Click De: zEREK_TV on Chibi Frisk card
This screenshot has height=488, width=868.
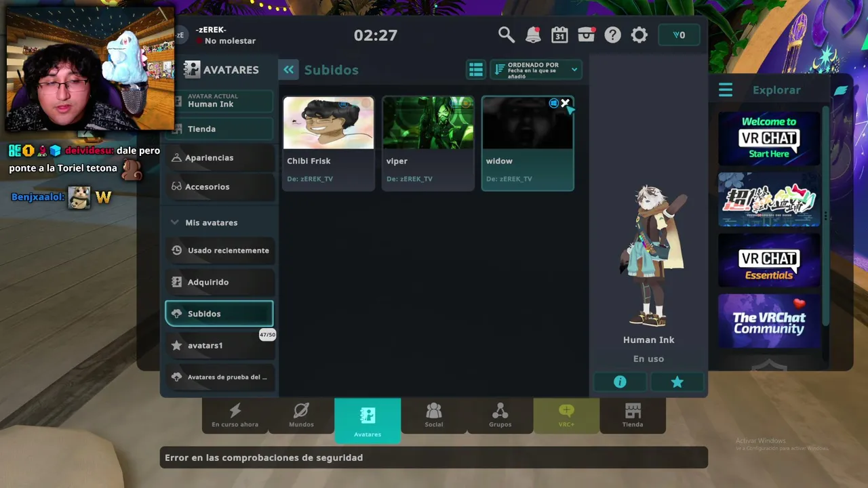pyautogui.click(x=310, y=179)
